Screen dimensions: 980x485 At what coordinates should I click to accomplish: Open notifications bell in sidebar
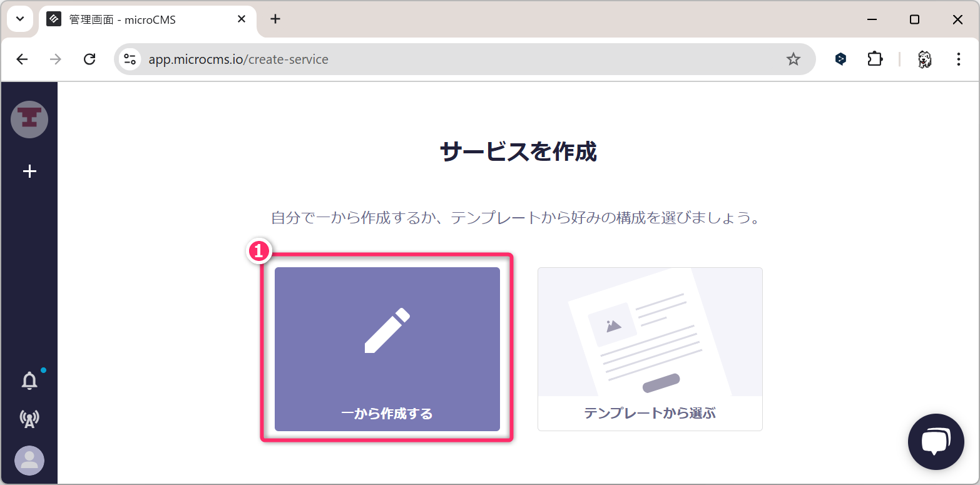click(29, 380)
